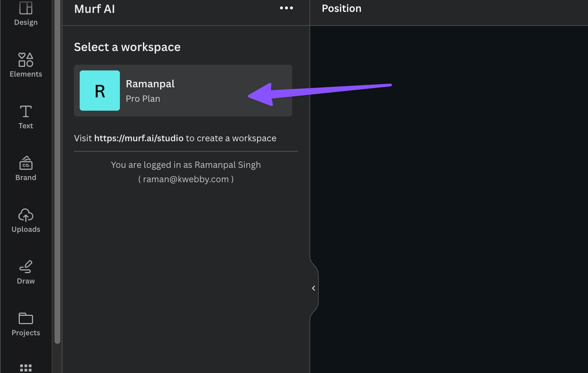Open the Design panel in sidebar
The height and width of the screenshot is (373, 588).
tap(26, 14)
